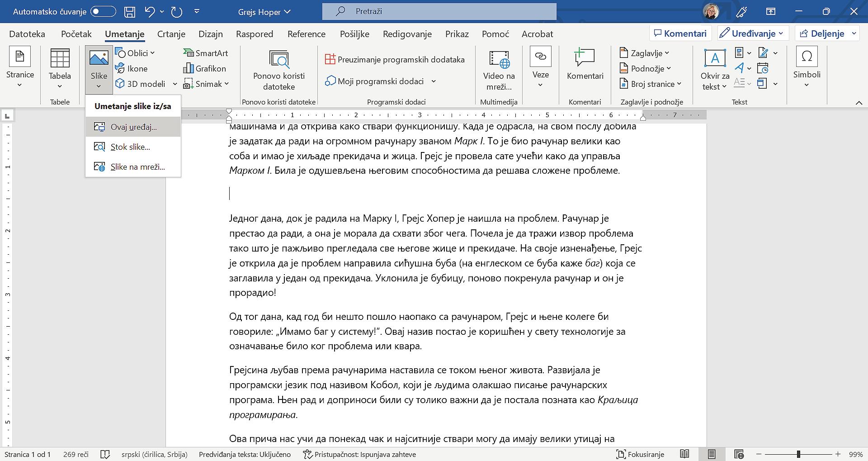Click the srpski language status button
The image size is (868, 461).
(x=154, y=454)
